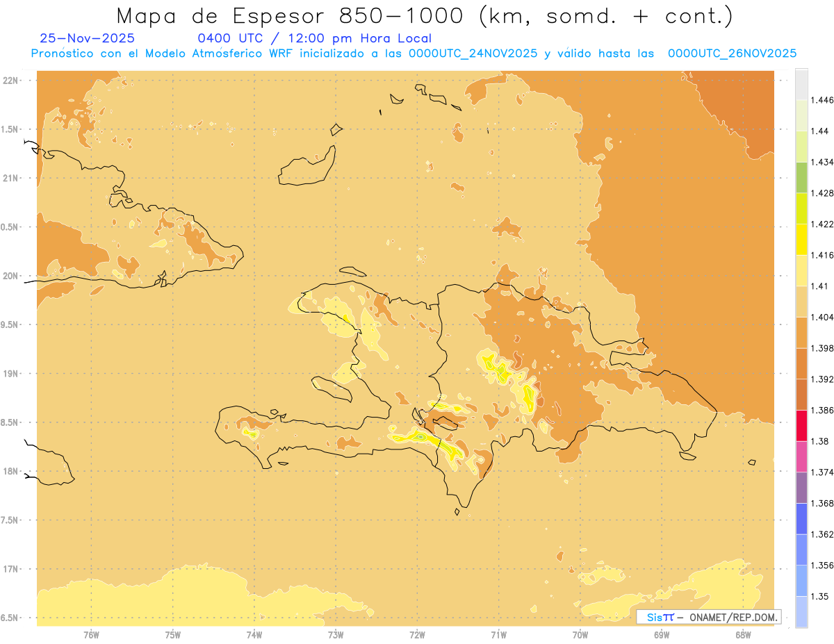The height and width of the screenshot is (644, 834).
Task: Click the '68W' longitude label
Action: pyautogui.click(x=743, y=635)
